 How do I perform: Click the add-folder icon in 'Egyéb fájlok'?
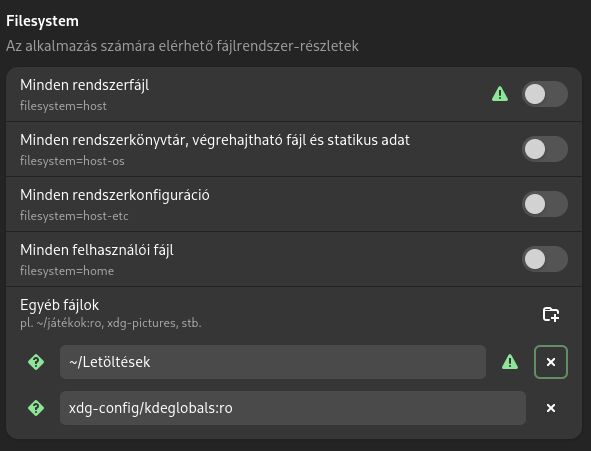(x=551, y=314)
